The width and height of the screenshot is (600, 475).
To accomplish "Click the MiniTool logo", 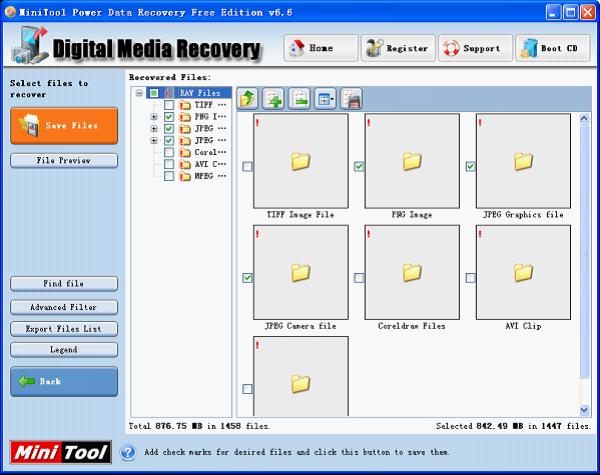I will coord(61,452).
